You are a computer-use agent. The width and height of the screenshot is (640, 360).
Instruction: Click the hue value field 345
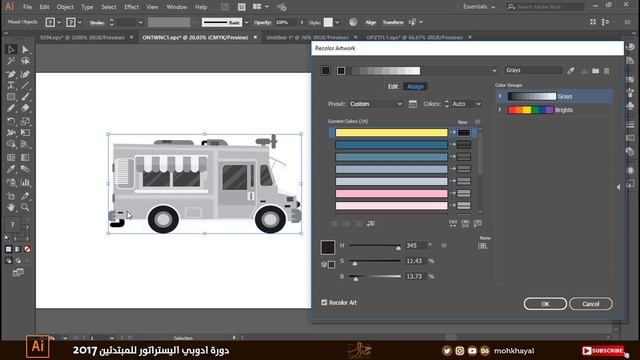[x=416, y=245]
